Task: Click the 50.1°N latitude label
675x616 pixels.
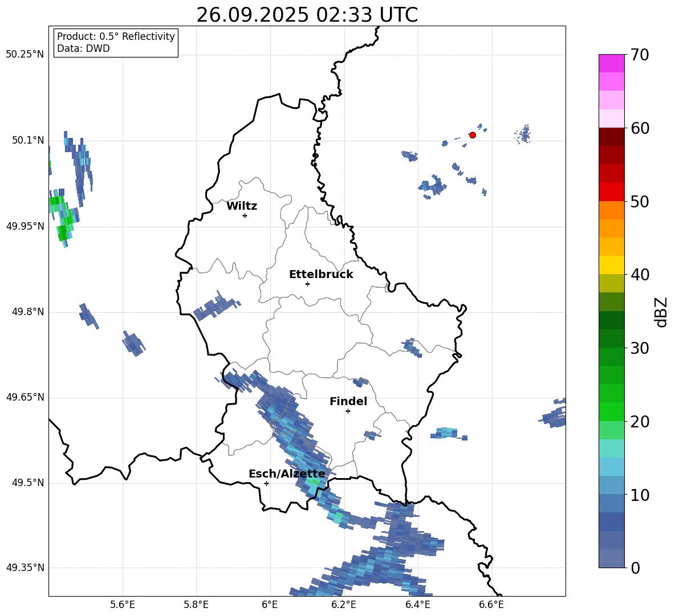Action: point(28,140)
